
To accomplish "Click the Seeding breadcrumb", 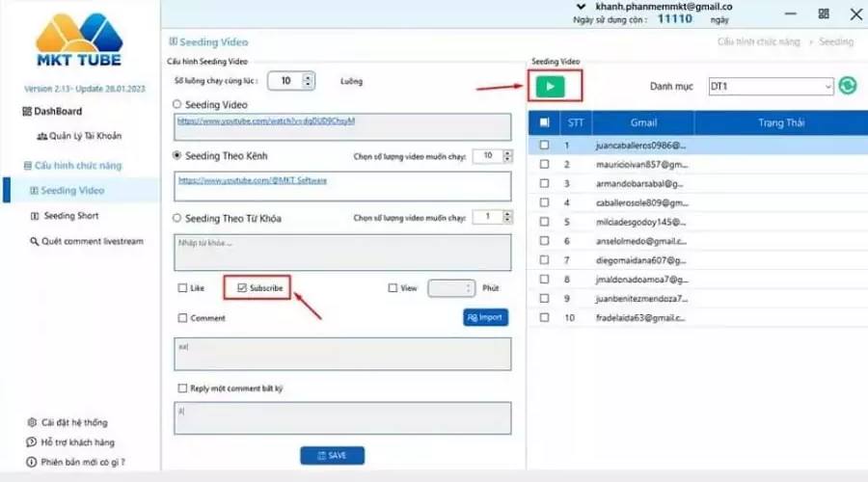I will coord(836,41).
